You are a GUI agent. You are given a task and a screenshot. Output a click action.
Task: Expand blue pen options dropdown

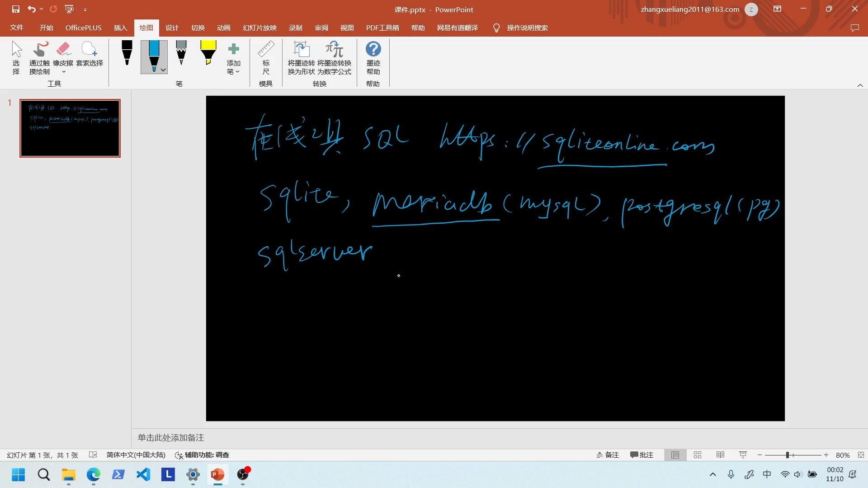163,70
